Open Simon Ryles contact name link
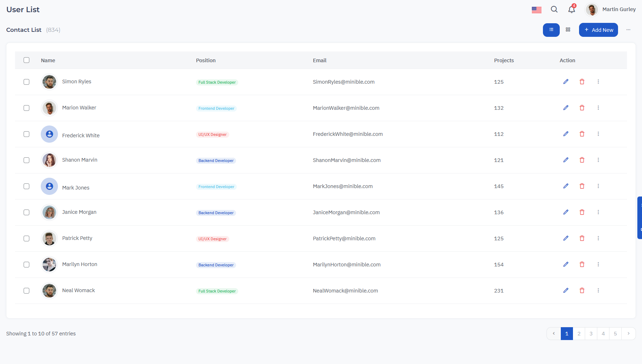 77,82
